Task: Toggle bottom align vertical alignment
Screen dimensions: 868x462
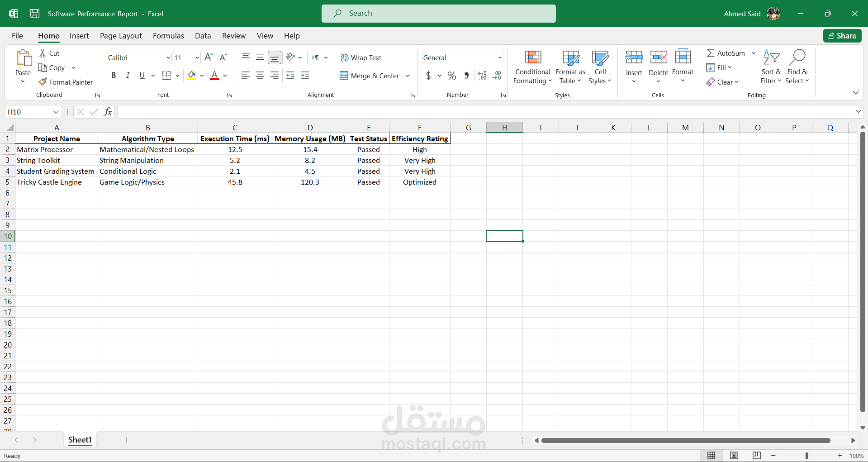Action: pyautogui.click(x=275, y=57)
